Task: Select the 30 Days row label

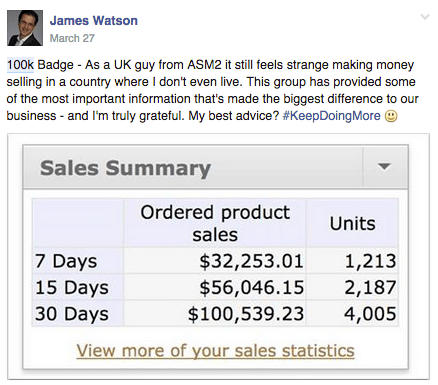Action: (72, 314)
